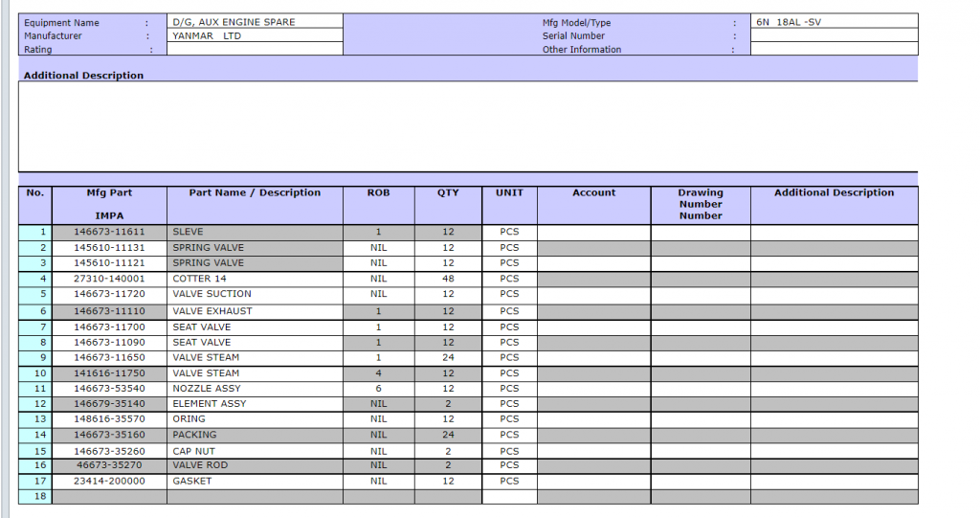The image size is (980, 518).
Task: Click the GASKET part name cell
Action: (x=255, y=481)
